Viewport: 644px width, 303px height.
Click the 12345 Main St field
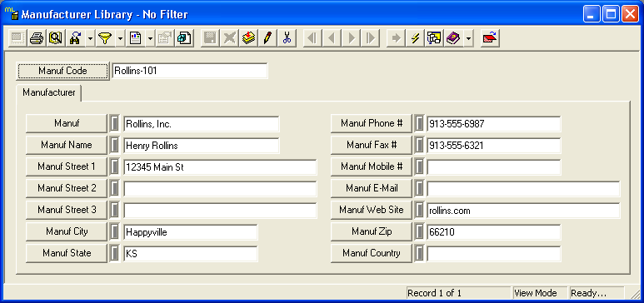pos(220,167)
